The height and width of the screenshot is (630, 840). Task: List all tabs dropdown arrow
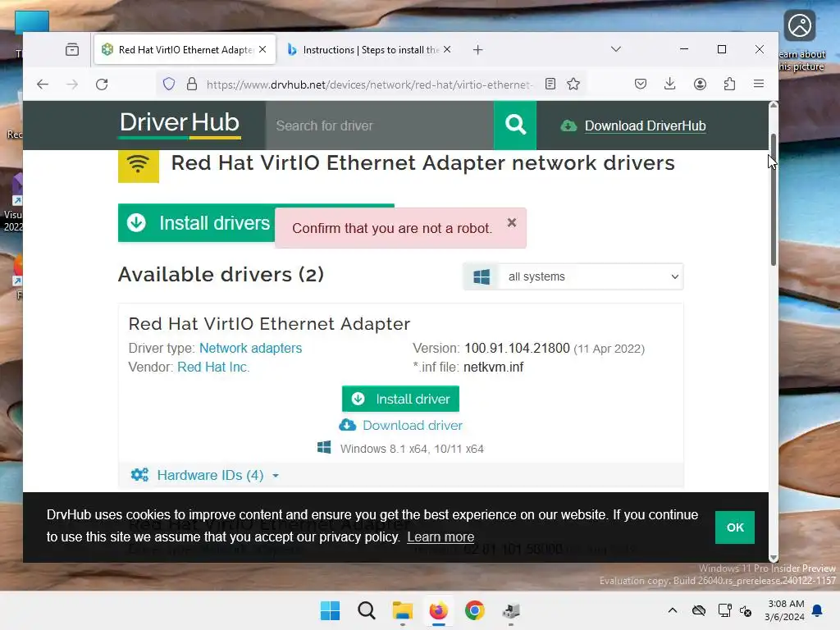(x=615, y=49)
